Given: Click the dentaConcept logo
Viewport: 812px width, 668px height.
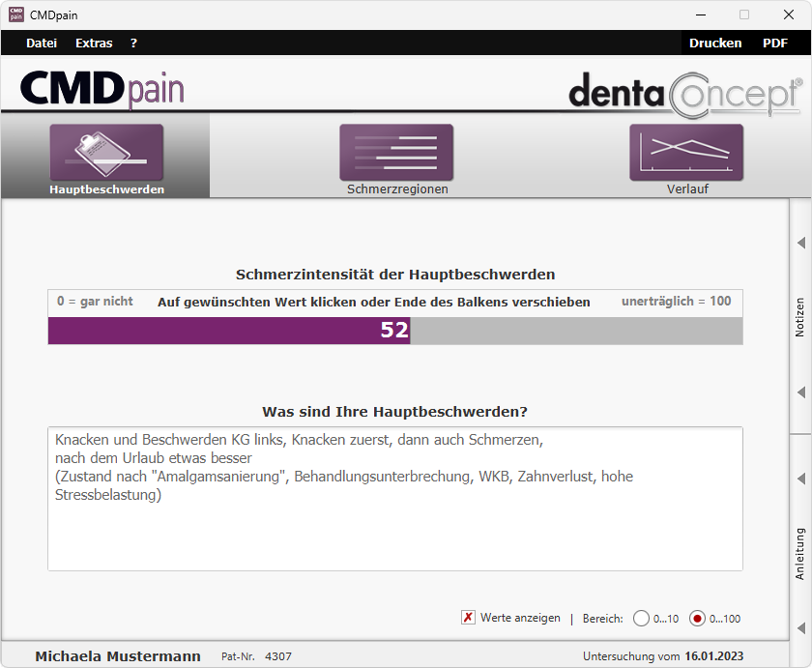Looking at the screenshot, I should point(685,94).
